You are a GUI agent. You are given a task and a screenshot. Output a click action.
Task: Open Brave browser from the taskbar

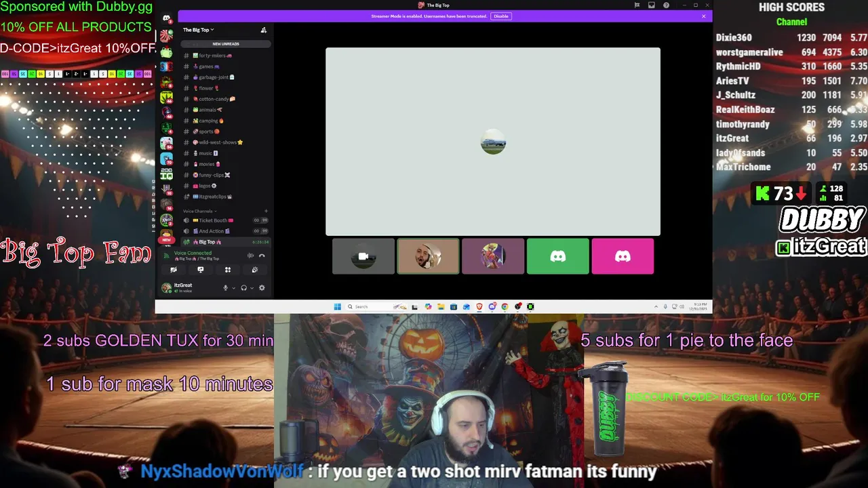click(479, 306)
